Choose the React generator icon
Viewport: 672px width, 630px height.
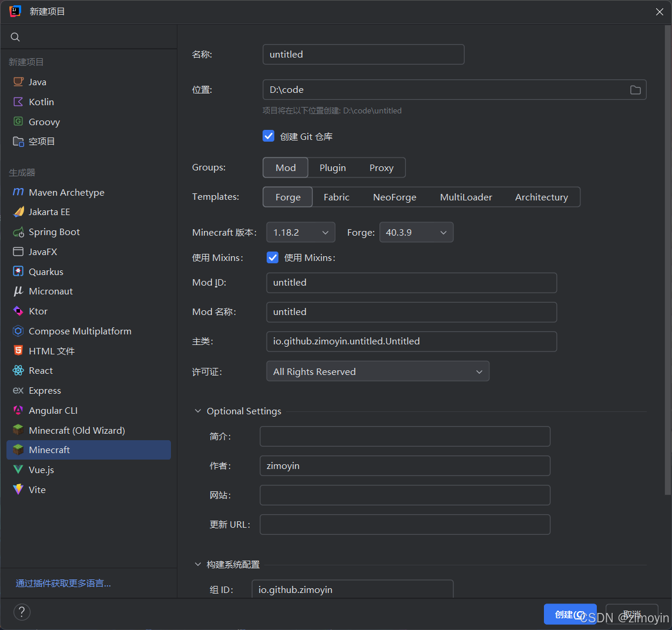18,371
